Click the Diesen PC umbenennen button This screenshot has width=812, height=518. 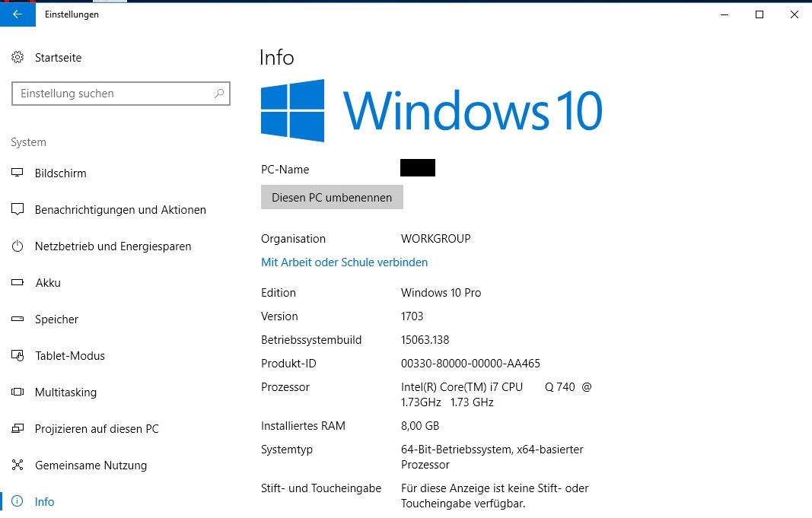pyautogui.click(x=332, y=197)
